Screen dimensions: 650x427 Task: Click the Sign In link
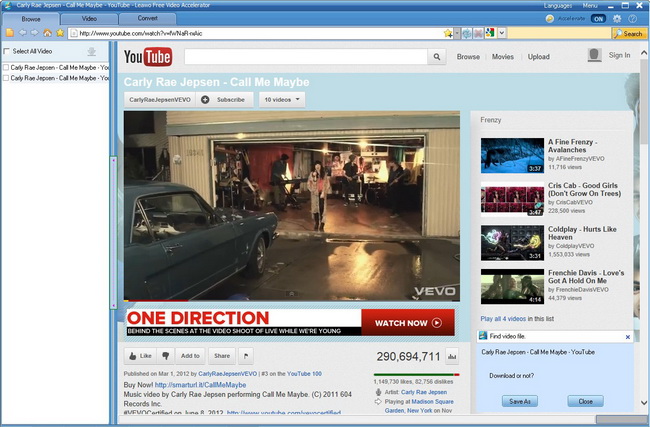click(x=619, y=55)
